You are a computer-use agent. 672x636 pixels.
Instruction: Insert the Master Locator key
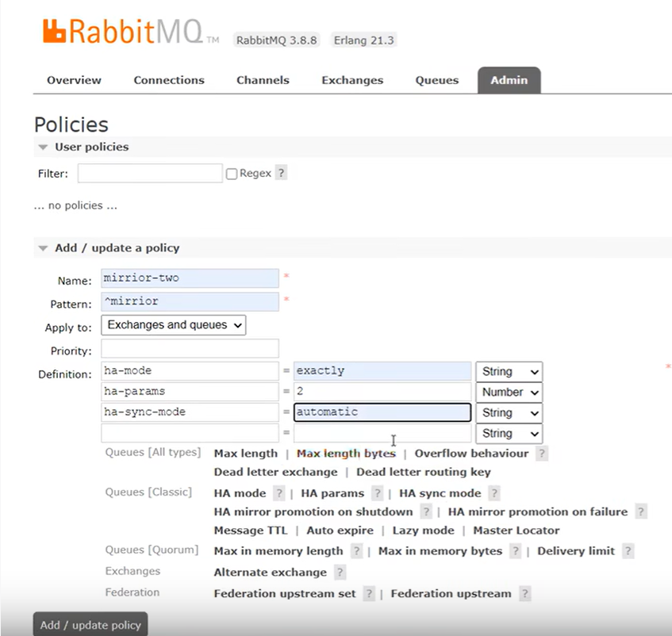[516, 531]
